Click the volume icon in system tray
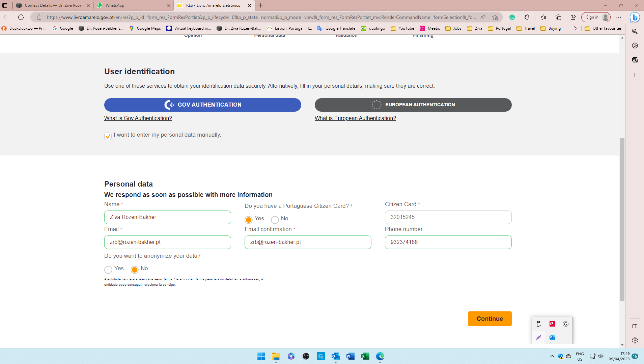 coord(600,356)
